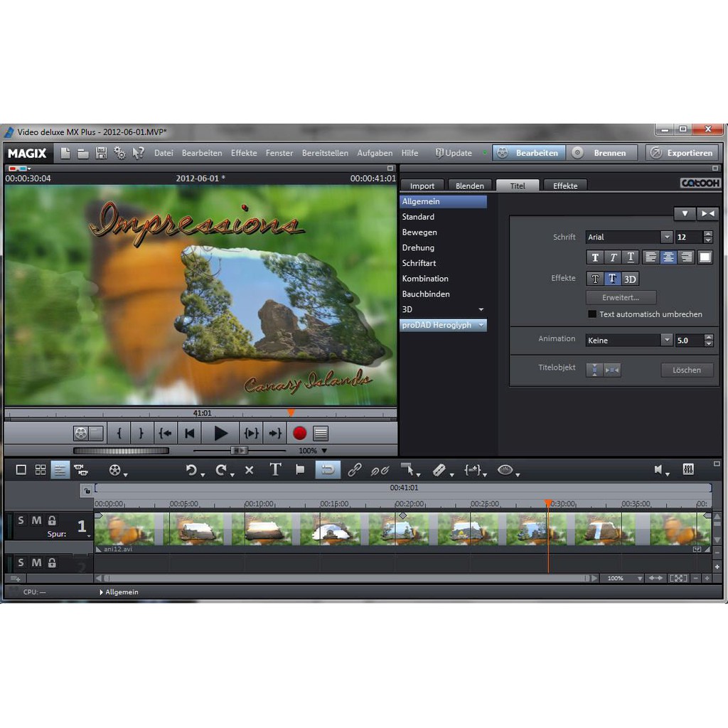The height and width of the screenshot is (728, 728).
Task: Lock track 1
Action: (52, 520)
